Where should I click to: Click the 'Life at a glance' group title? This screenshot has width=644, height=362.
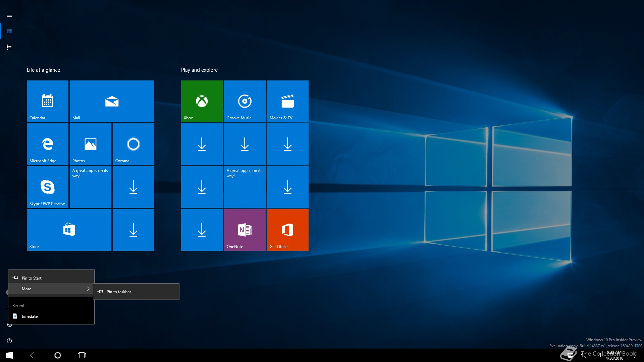coord(44,70)
